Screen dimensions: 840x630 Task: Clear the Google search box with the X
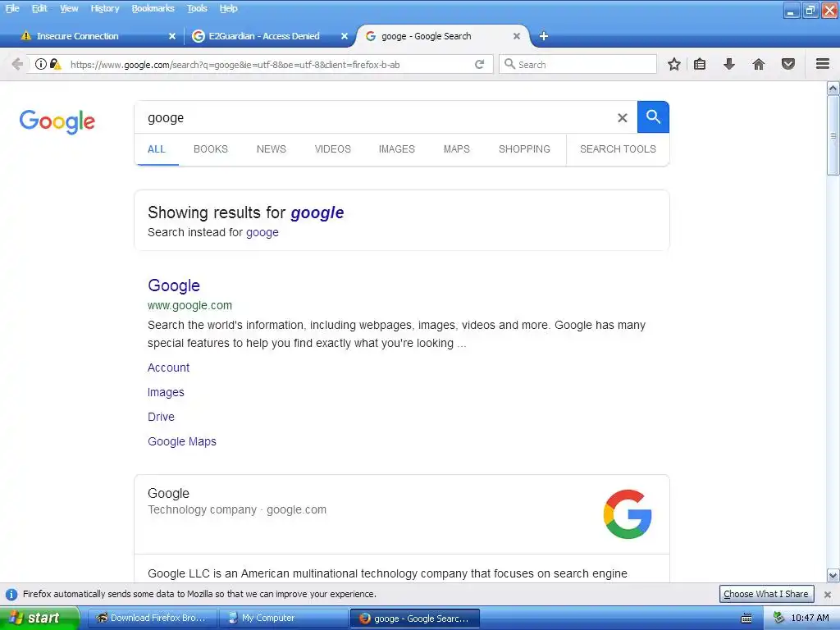point(622,118)
